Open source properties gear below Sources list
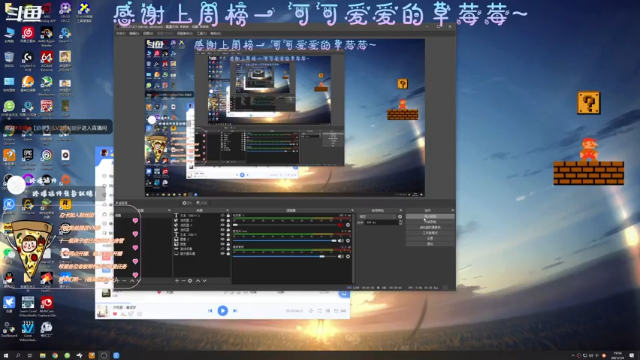 point(190,280)
